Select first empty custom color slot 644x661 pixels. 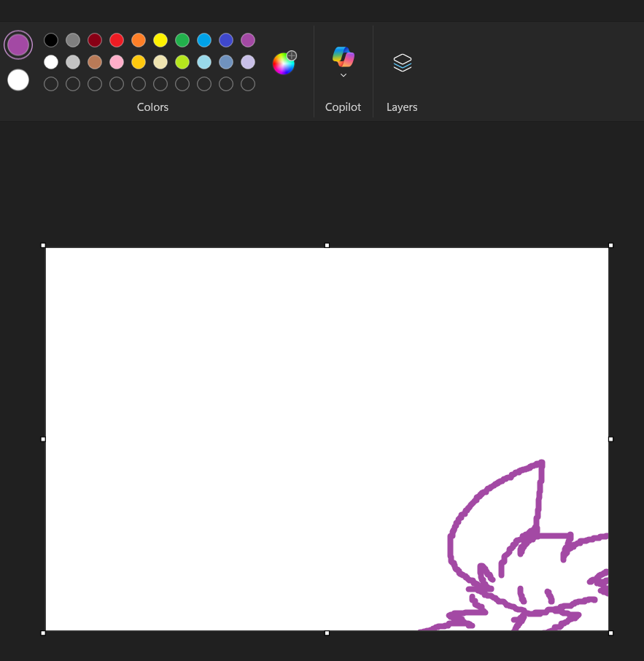51,84
